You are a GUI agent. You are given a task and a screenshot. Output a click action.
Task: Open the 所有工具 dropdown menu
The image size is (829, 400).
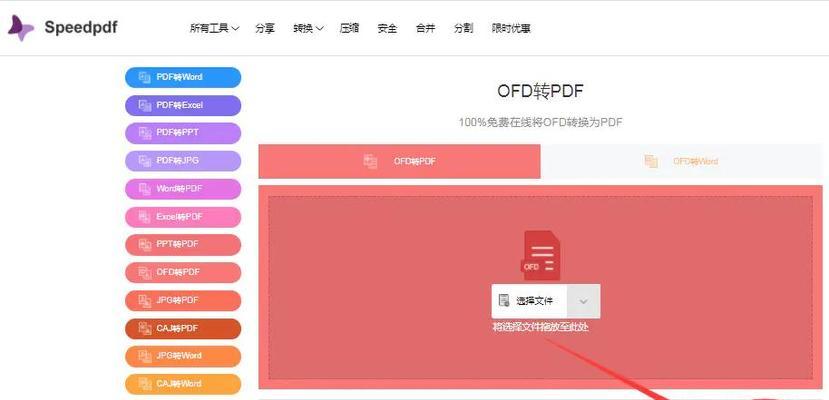coord(214,29)
